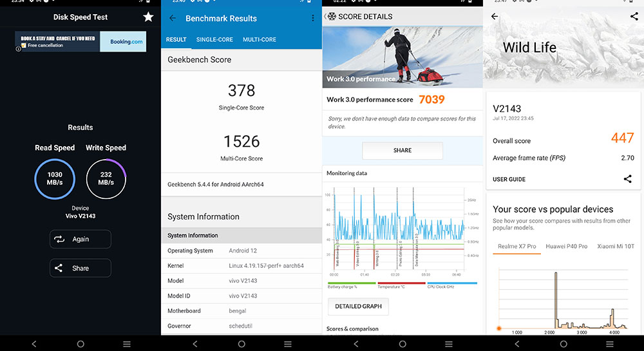Screen dimensions: 644x351
Task: Select the Kernel Linux 4.19.157 row
Action: click(241, 265)
